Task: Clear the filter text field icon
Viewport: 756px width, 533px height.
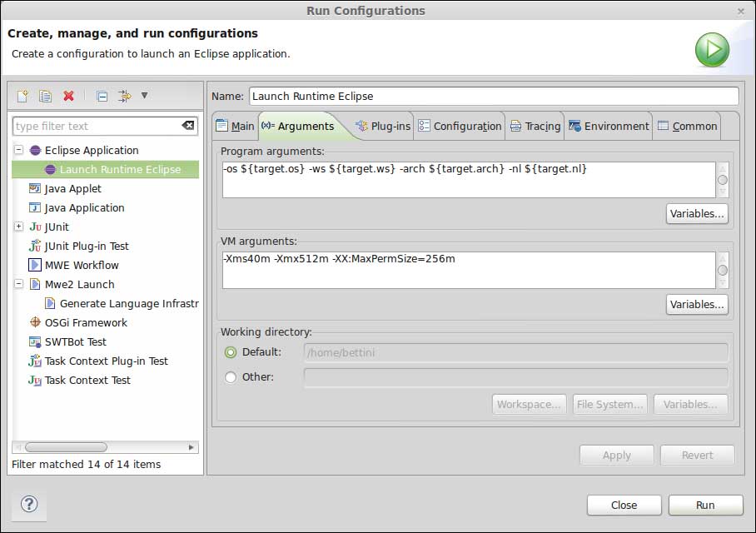Action: (188, 126)
